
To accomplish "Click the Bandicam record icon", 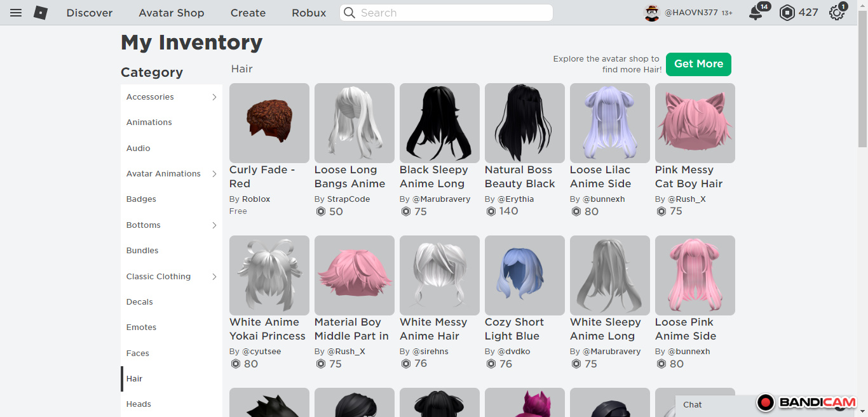I will click(766, 402).
